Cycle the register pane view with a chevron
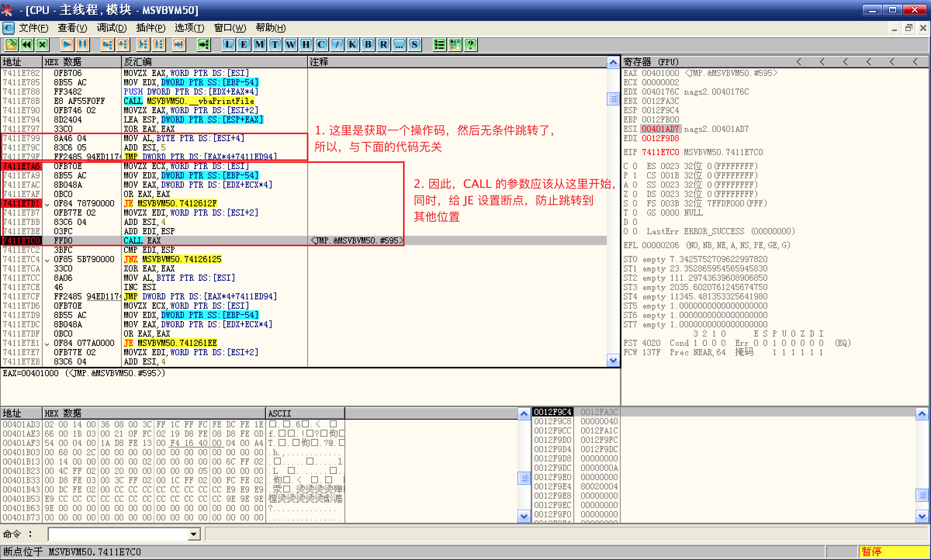Screen dimensions: 931x560 click(x=799, y=61)
